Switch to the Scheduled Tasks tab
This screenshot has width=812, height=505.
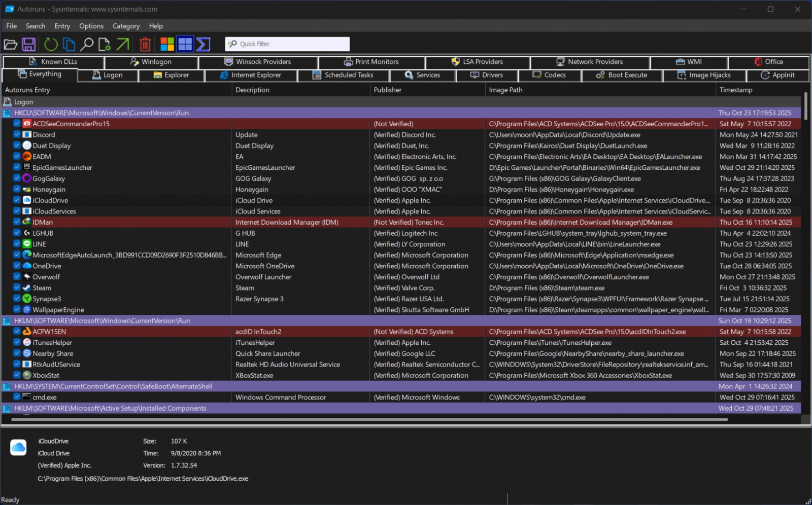coord(343,75)
